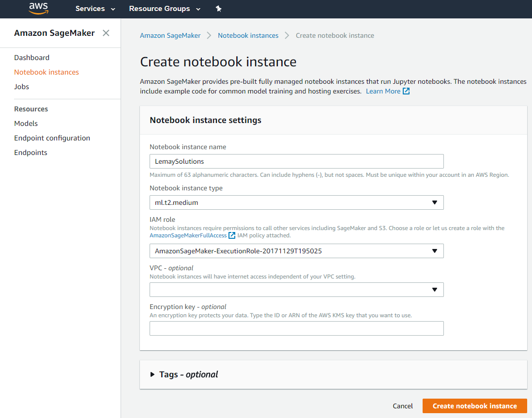
Task: Click the AWS logo icon
Action: (x=38, y=8)
